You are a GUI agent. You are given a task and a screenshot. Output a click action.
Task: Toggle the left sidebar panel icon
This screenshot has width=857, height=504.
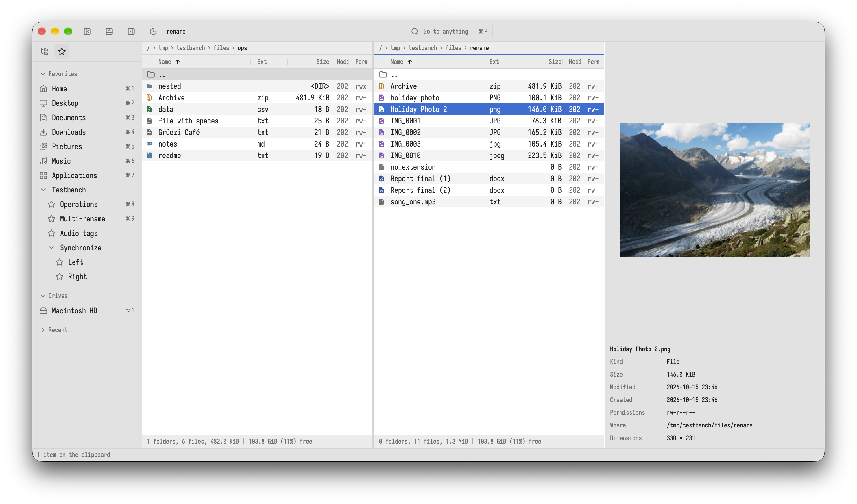87,31
